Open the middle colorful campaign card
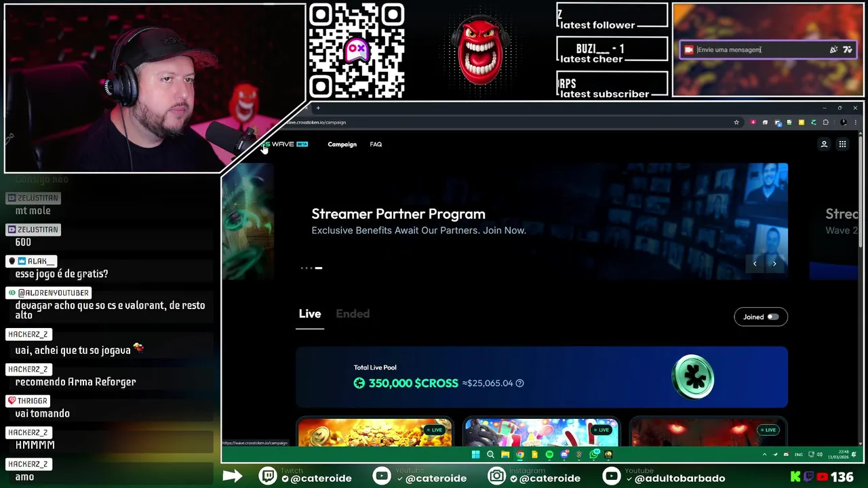The width and height of the screenshot is (868, 488). pos(541,432)
